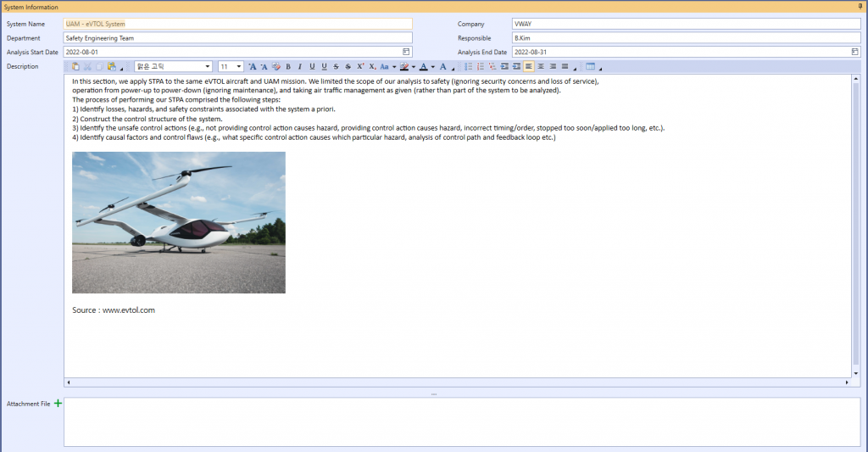Apply numbered list formatting

point(481,66)
